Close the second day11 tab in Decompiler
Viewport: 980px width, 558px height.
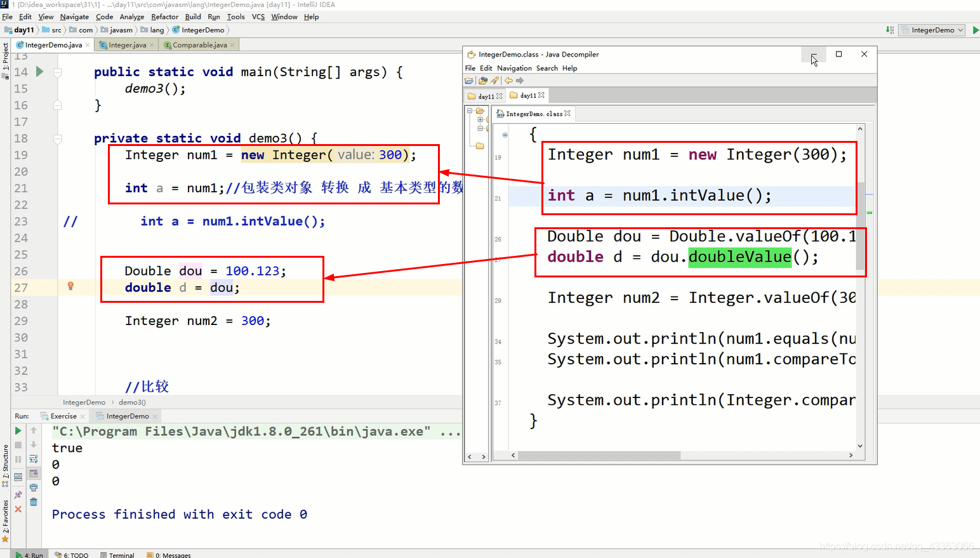point(541,95)
